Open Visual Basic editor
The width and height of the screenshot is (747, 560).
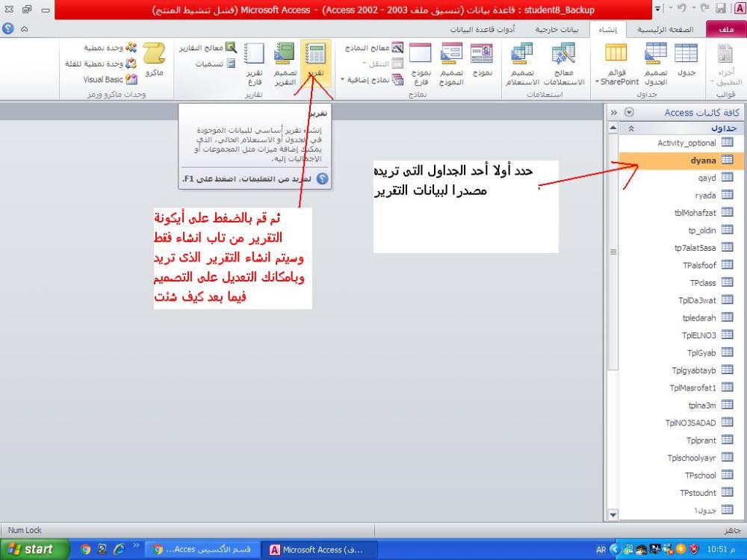point(111,80)
